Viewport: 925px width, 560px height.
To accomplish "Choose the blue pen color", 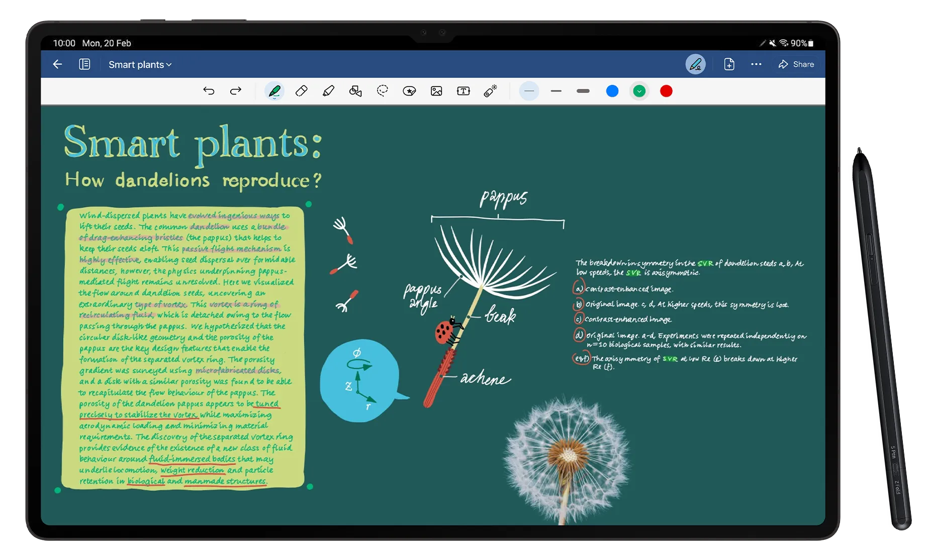I will pos(612,91).
